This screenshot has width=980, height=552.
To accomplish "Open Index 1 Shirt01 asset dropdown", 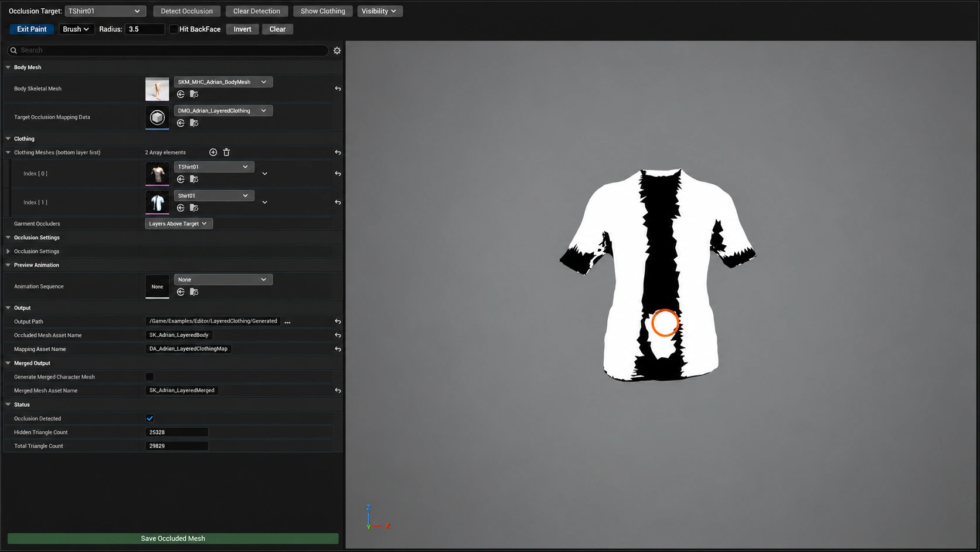I will tap(214, 196).
